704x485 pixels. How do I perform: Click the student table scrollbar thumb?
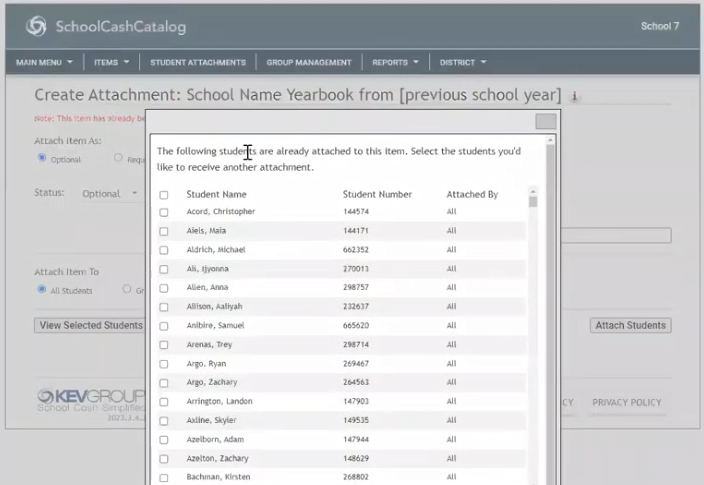[x=533, y=201]
